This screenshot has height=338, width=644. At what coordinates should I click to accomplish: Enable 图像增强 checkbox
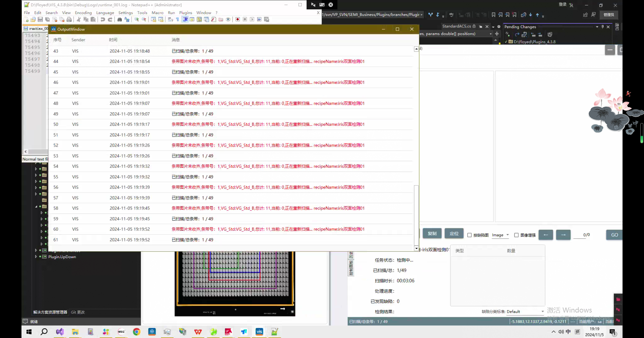click(x=516, y=235)
